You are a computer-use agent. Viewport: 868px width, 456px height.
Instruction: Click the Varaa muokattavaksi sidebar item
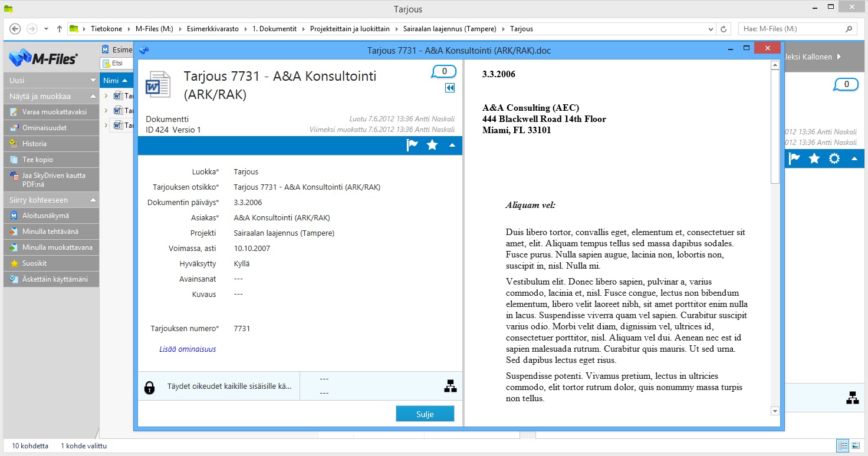pos(51,112)
